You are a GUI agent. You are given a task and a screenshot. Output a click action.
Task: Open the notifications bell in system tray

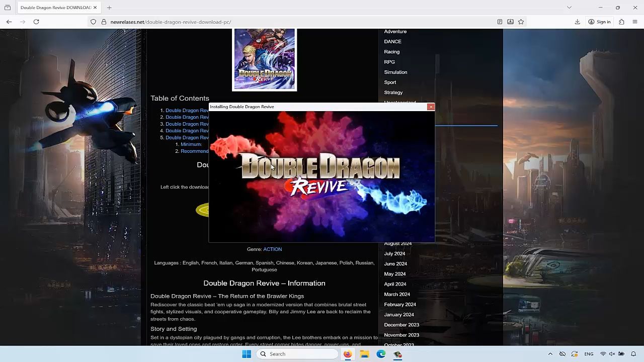click(633, 354)
